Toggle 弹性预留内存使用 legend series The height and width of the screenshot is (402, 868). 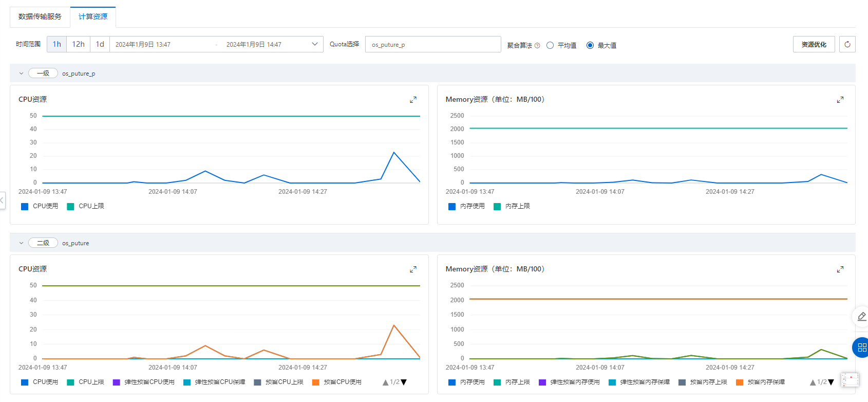(569, 382)
